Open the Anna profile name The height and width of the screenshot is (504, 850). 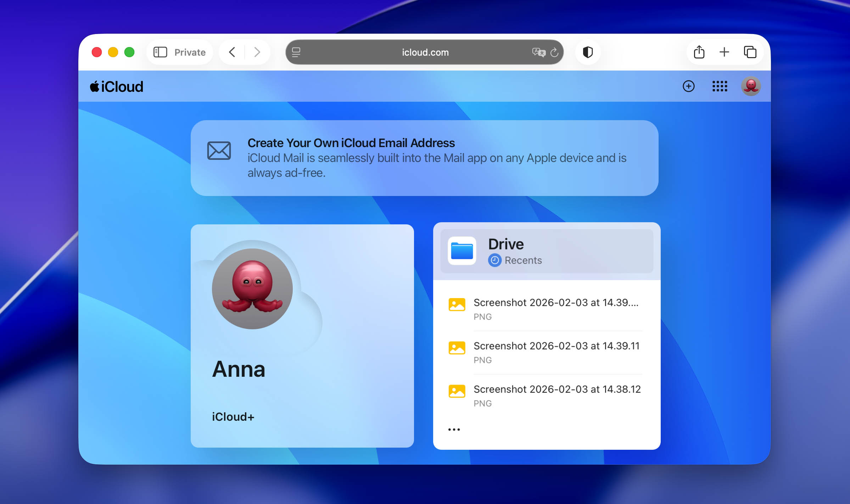[239, 369]
